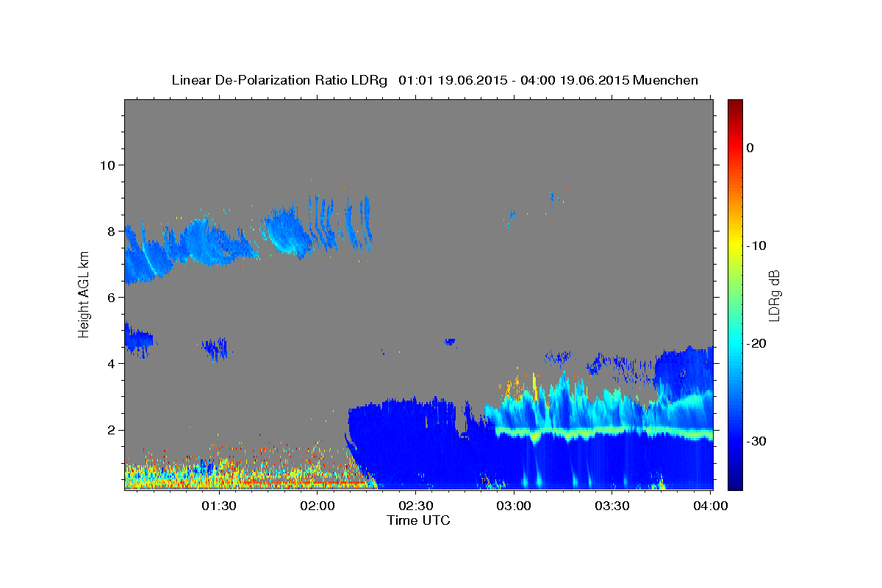Click the small cloud patch near 02:40 at 4.7 km
Screen dimensions: 882x588
(x=450, y=342)
